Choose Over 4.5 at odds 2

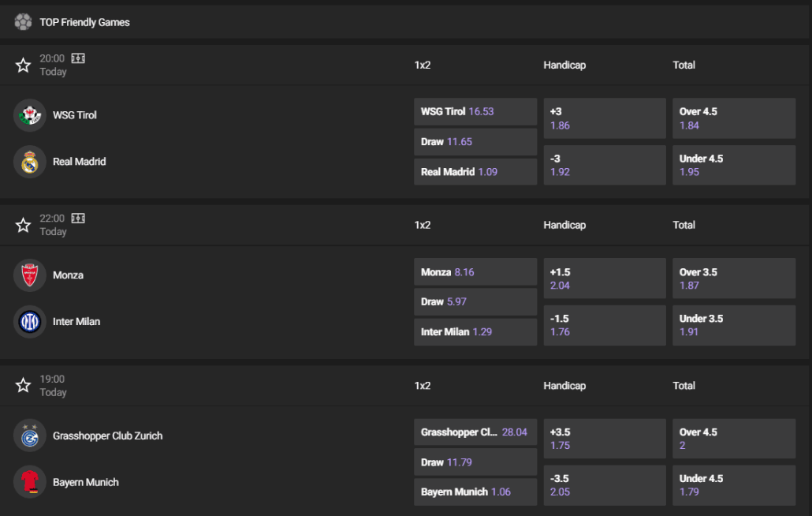coord(734,439)
